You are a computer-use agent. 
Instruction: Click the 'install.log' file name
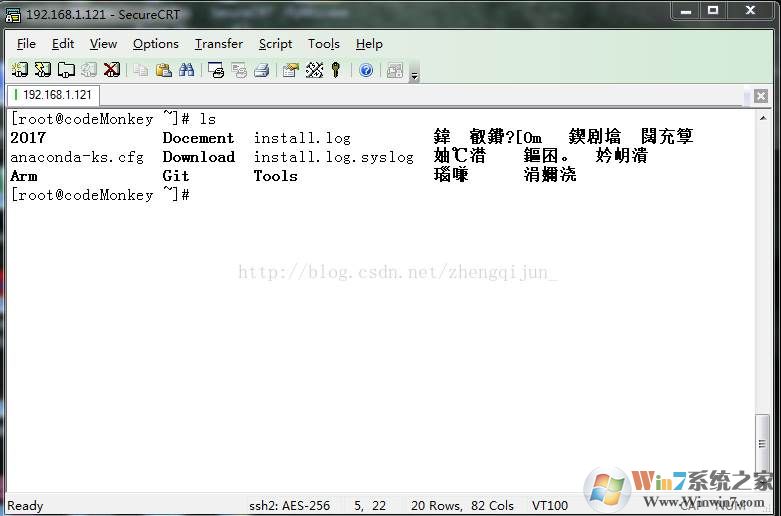[302, 137]
